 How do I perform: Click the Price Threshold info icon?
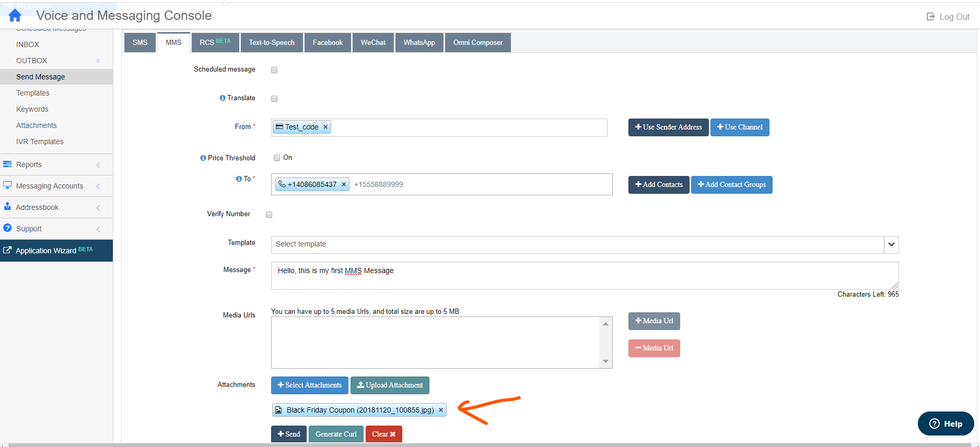pyautogui.click(x=203, y=158)
